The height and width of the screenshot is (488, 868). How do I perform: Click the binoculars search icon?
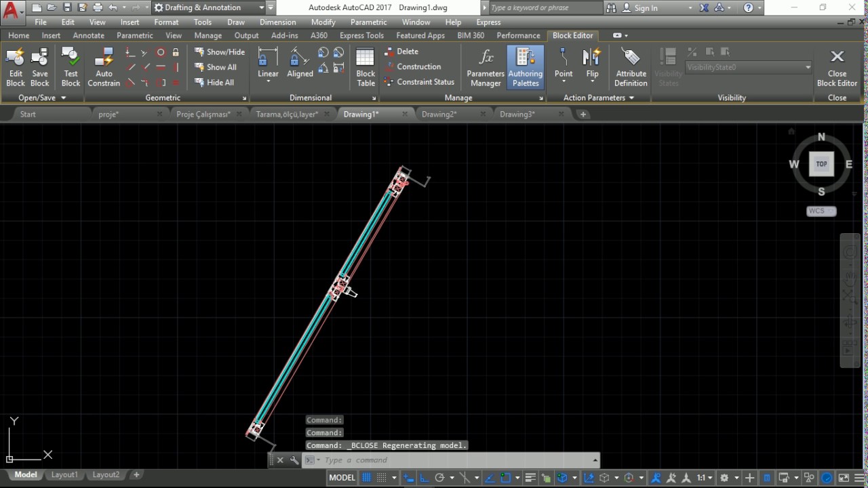(x=611, y=7)
